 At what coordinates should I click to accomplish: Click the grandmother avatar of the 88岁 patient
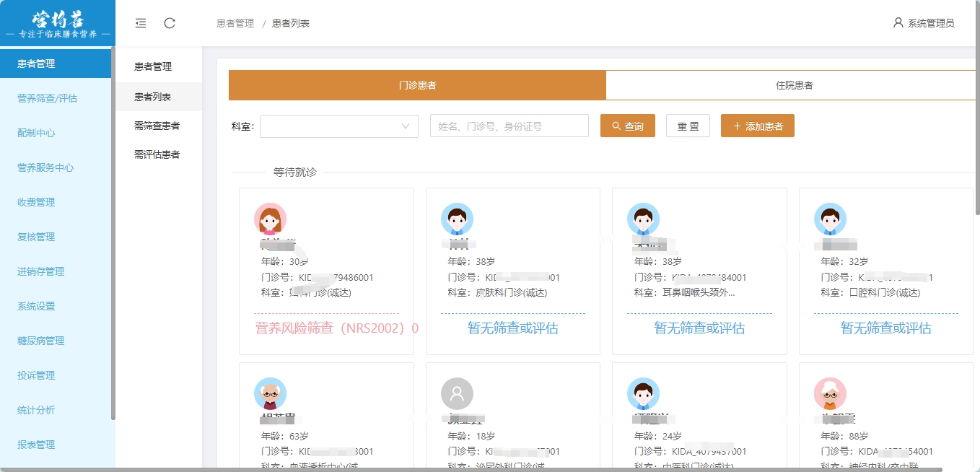point(830,393)
